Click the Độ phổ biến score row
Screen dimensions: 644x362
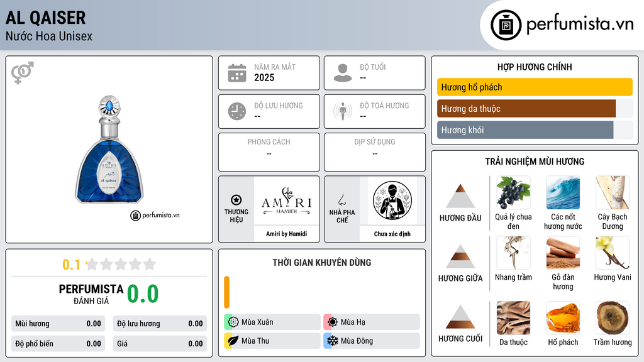click(58, 344)
